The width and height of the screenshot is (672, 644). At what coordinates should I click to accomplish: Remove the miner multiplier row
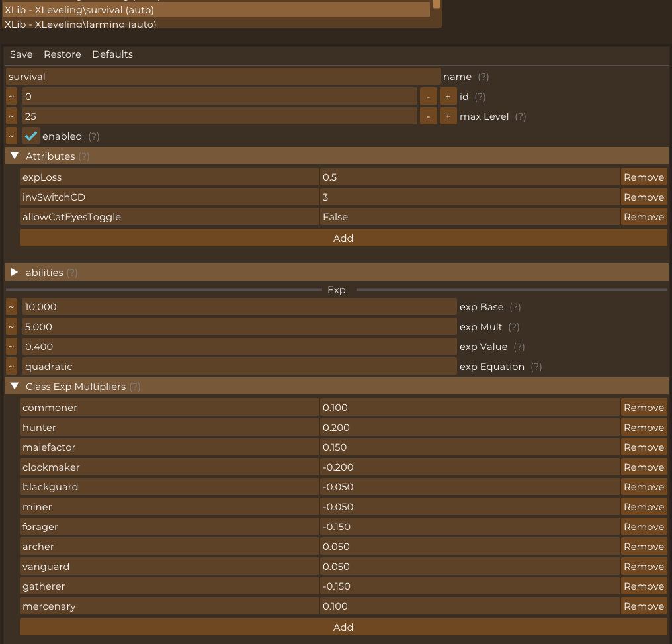tap(644, 507)
